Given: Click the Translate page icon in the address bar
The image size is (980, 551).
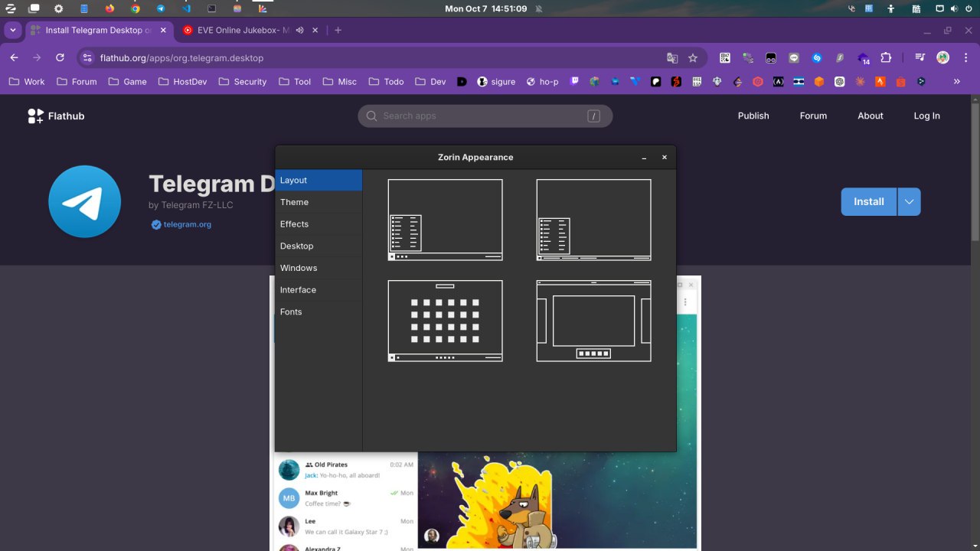Looking at the screenshot, I should coord(671,58).
